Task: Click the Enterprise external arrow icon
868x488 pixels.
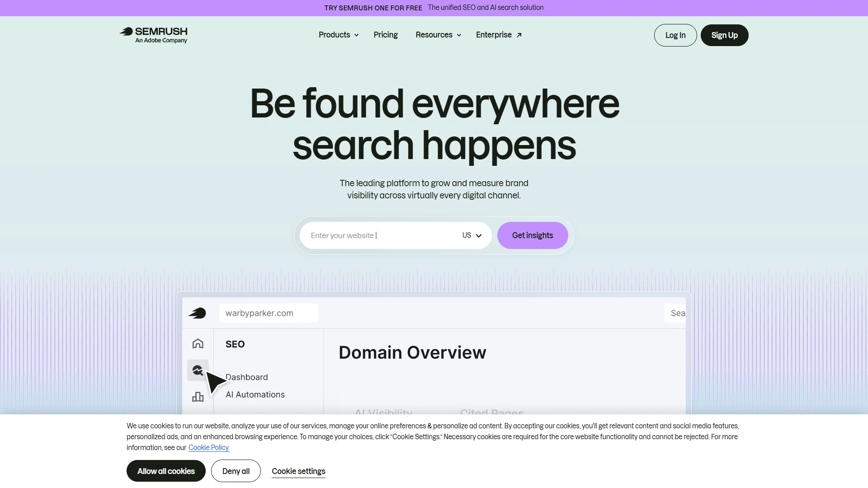Action: click(x=519, y=35)
